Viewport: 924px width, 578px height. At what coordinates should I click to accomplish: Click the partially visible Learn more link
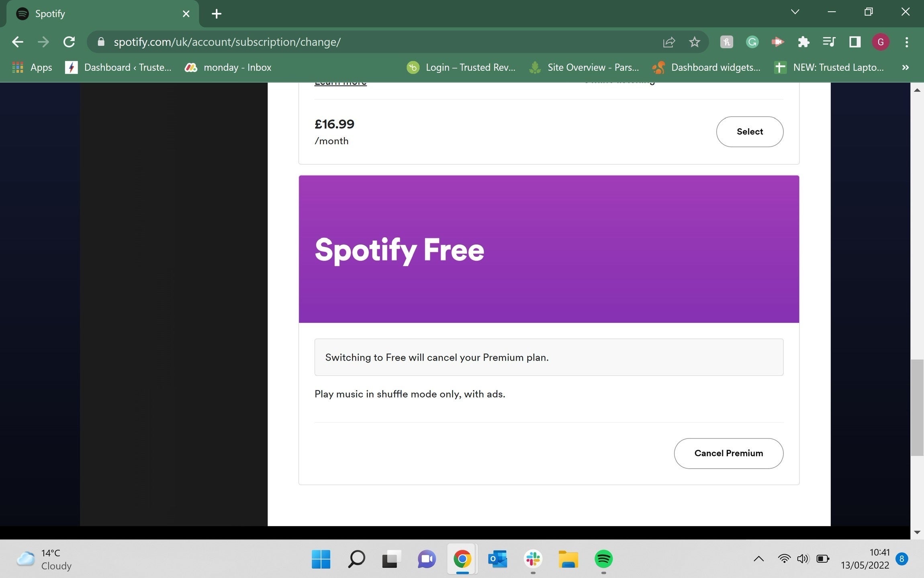point(340,83)
